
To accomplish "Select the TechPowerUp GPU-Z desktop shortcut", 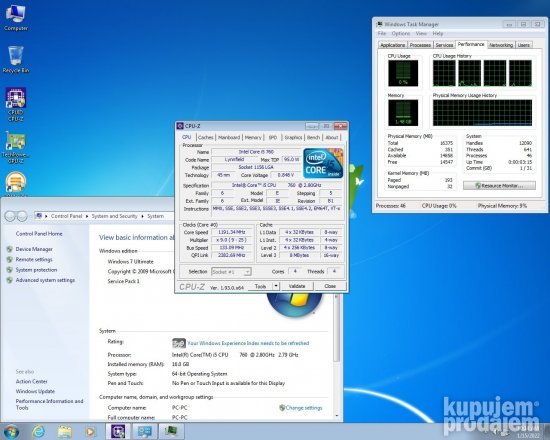I will tap(15, 147).
